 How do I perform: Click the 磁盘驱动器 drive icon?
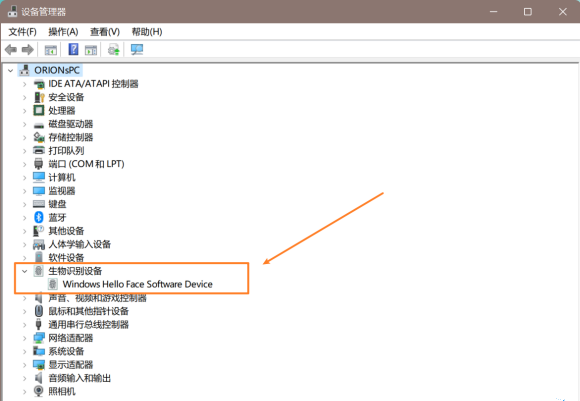tap(39, 125)
